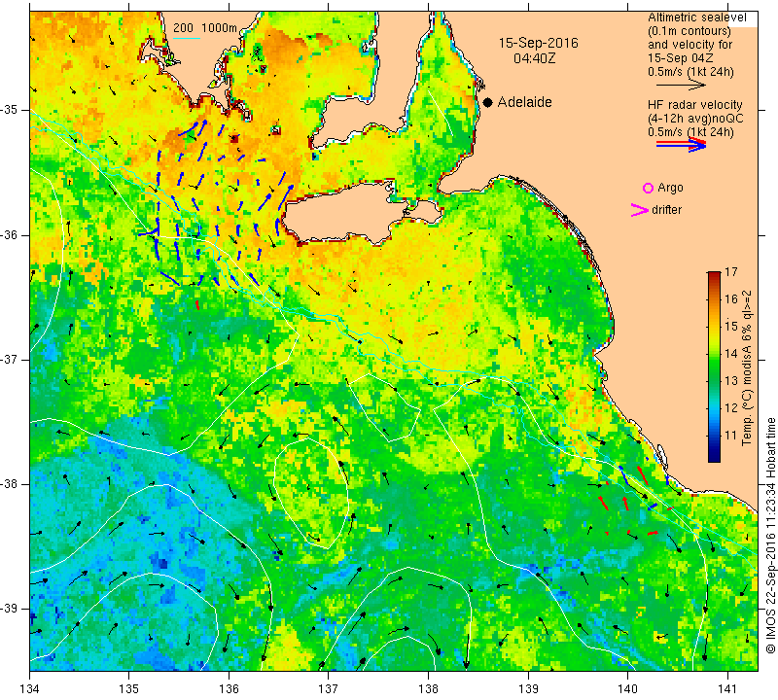
Task: Click the '15-Sep-2016' date label
Action: coord(539,43)
